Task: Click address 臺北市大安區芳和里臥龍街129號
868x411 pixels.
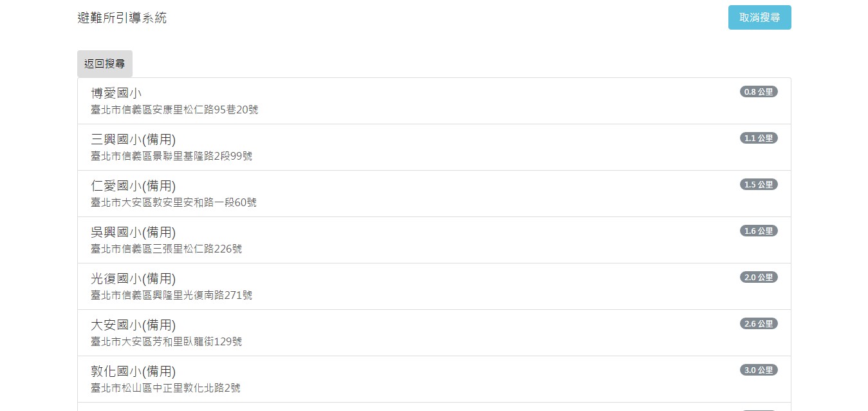Action: pos(167,341)
